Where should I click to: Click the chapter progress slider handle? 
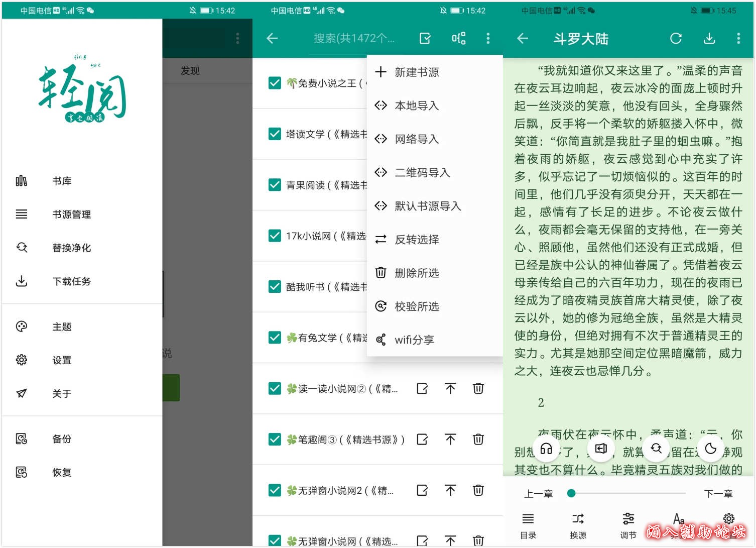[571, 493]
